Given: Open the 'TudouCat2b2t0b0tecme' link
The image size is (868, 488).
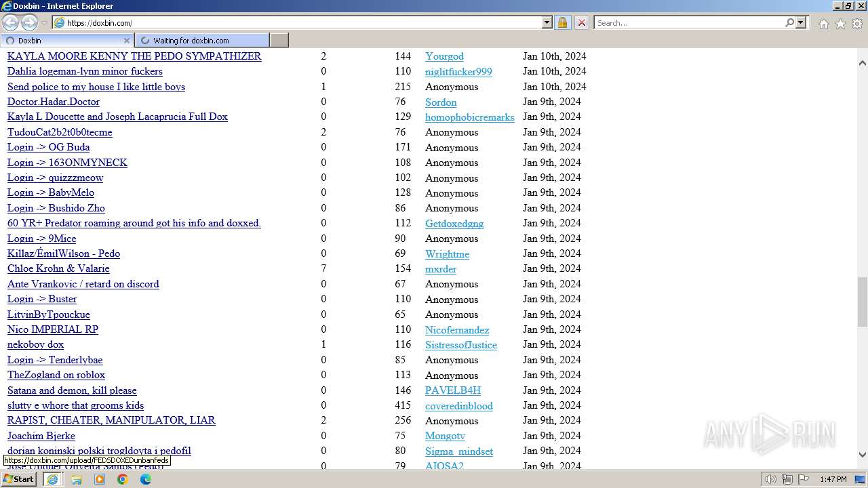Looking at the screenshot, I should pos(60,132).
